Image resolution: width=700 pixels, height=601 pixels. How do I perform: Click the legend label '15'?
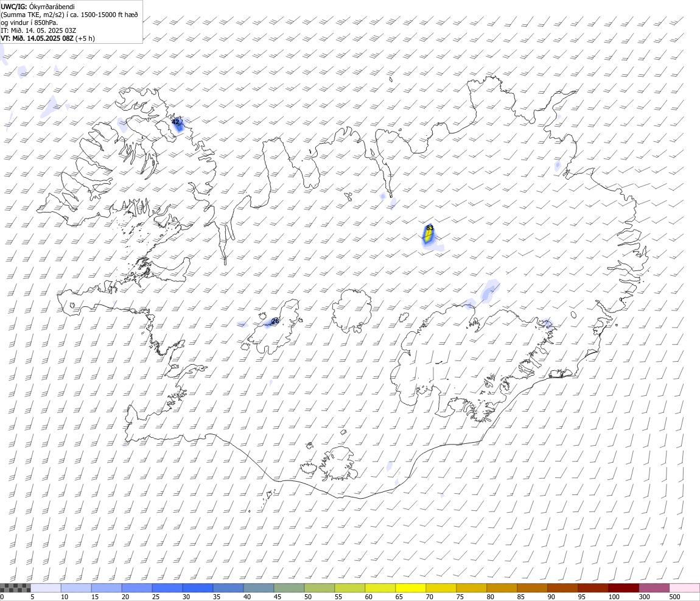(x=94, y=597)
